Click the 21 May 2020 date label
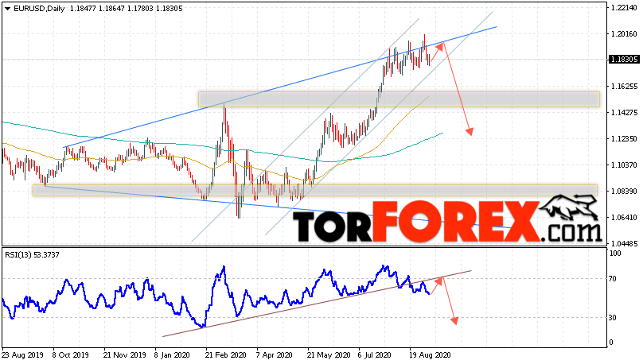The width and height of the screenshot is (643, 364). (x=329, y=355)
